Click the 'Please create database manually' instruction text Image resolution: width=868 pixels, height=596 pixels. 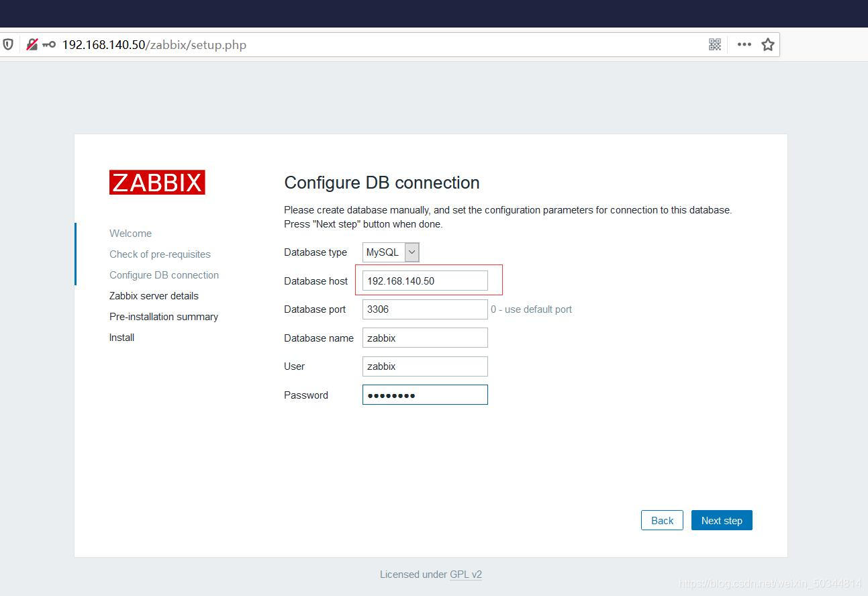click(x=508, y=217)
